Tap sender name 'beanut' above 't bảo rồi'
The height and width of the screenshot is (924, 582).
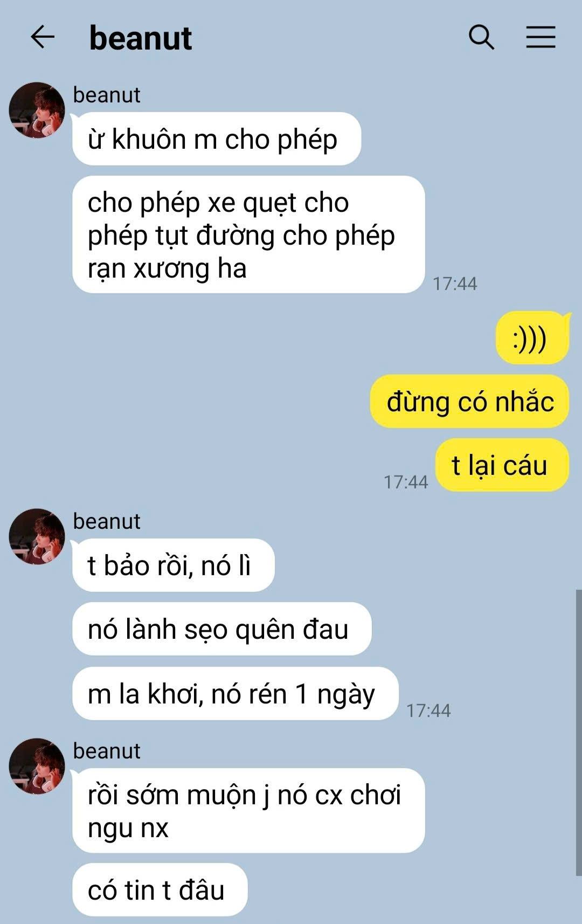pyautogui.click(x=107, y=521)
